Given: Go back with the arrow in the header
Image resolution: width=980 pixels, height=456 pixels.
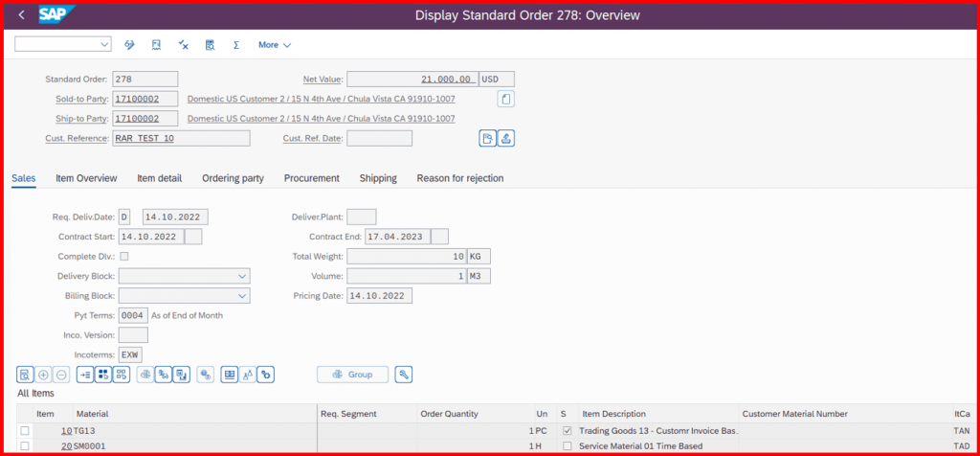Looking at the screenshot, I should pyautogui.click(x=22, y=15).
